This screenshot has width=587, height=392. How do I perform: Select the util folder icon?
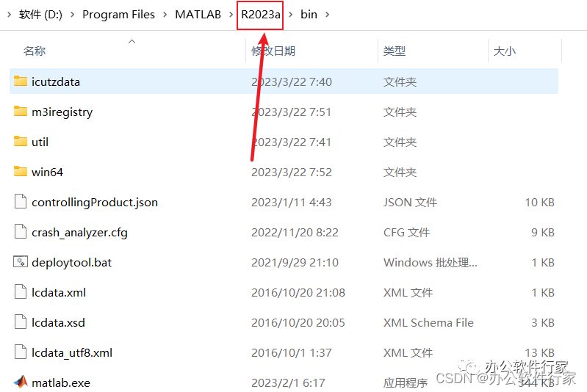21,141
